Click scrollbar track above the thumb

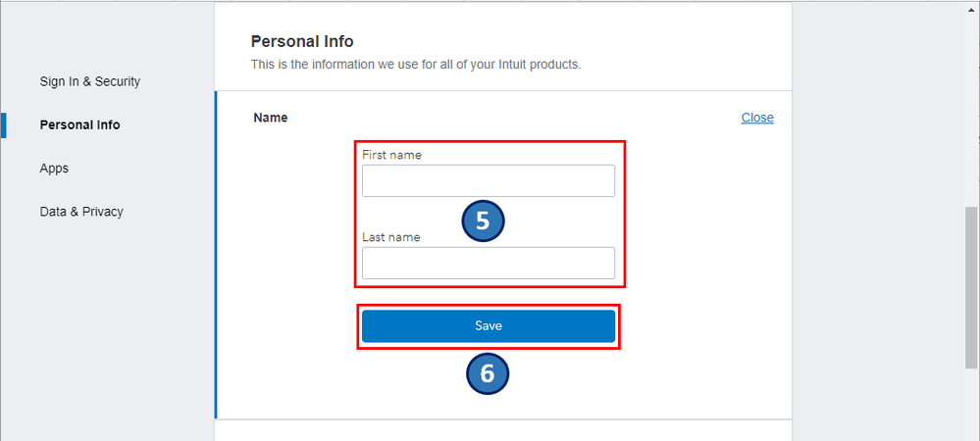coord(971,98)
